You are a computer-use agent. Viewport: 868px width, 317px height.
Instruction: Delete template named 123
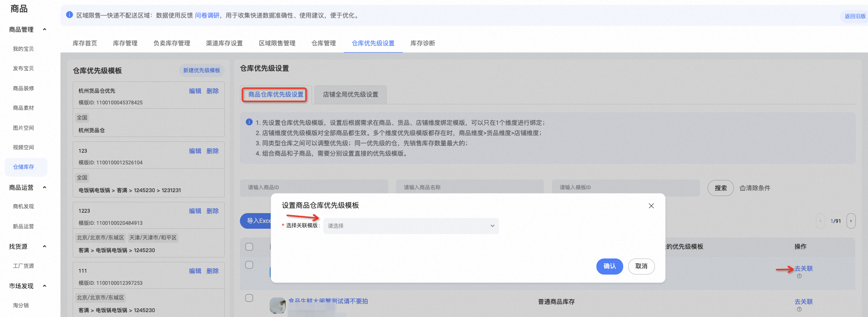[x=213, y=151]
